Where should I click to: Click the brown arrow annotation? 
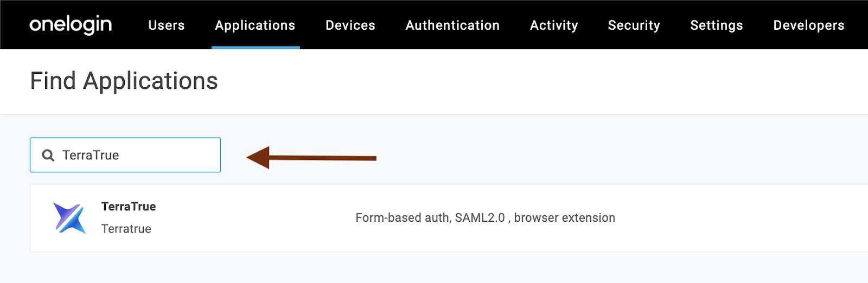311,158
